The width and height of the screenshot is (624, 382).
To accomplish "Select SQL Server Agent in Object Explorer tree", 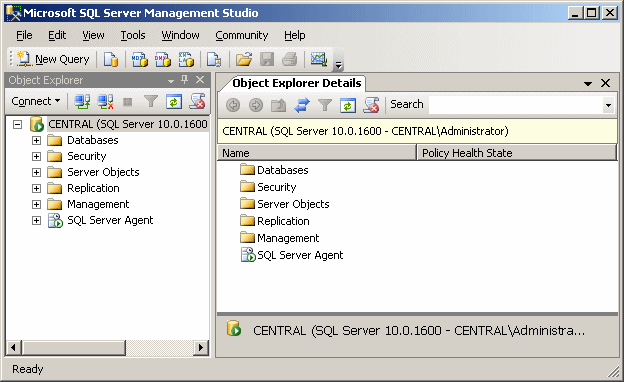I will 110,220.
